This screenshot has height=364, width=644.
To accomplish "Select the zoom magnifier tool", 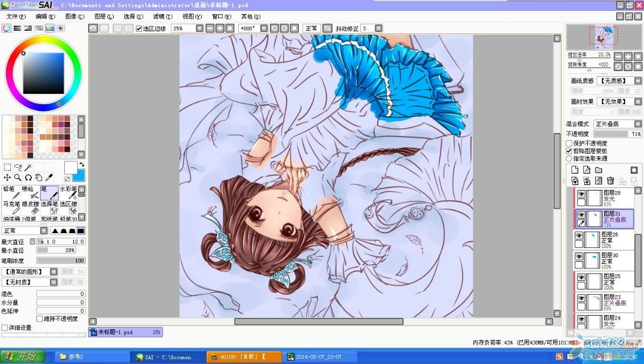I will (18, 177).
